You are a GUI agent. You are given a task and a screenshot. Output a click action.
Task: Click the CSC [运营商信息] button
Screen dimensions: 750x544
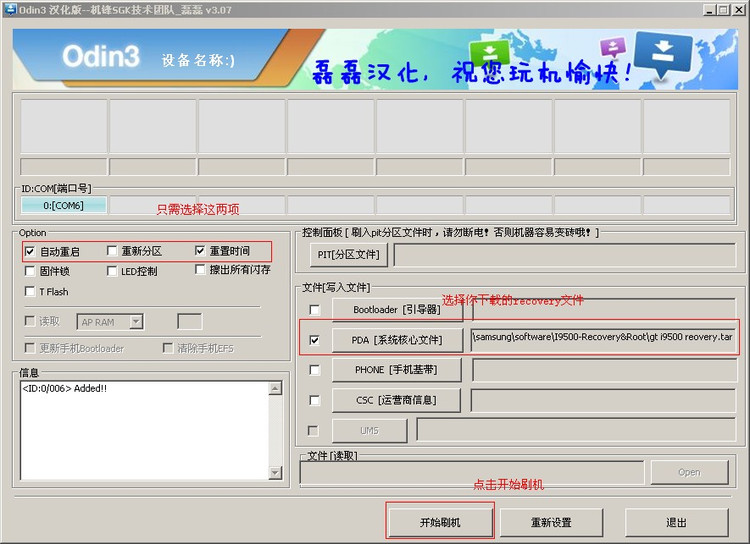click(x=396, y=400)
